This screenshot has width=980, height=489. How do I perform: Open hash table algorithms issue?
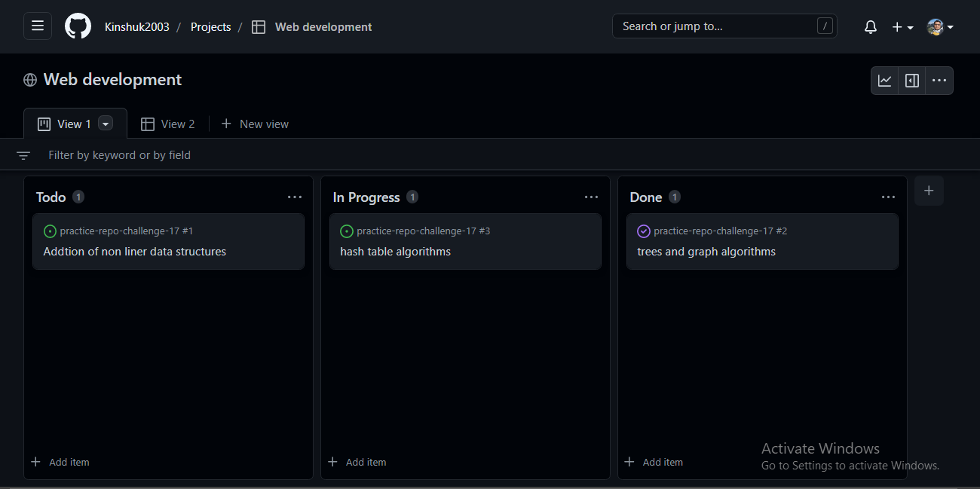tap(396, 252)
